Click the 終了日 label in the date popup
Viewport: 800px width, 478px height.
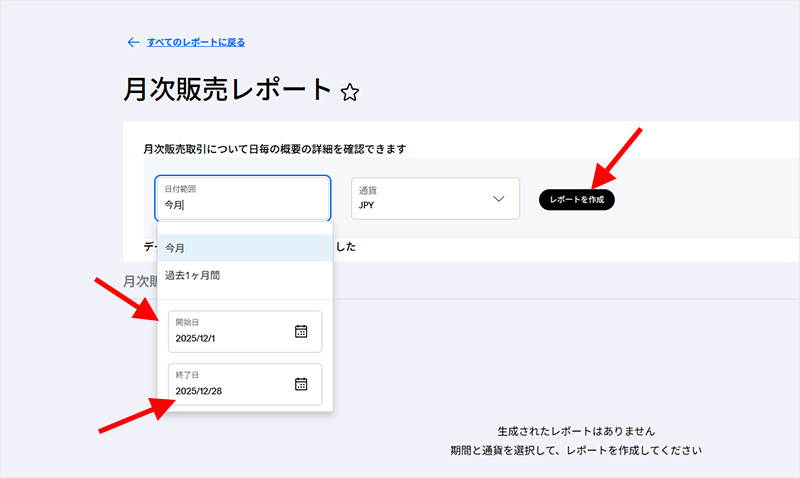point(188,375)
